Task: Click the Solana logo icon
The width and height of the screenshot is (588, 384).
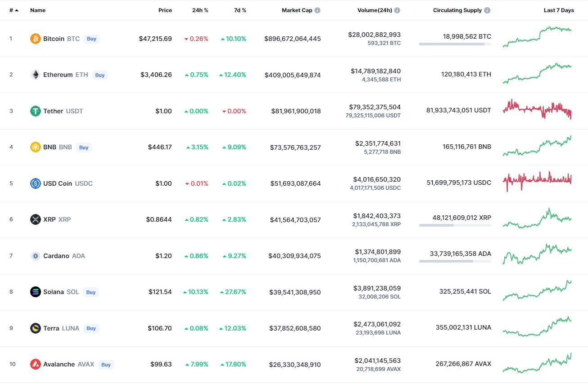Action: tap(35, 292)
